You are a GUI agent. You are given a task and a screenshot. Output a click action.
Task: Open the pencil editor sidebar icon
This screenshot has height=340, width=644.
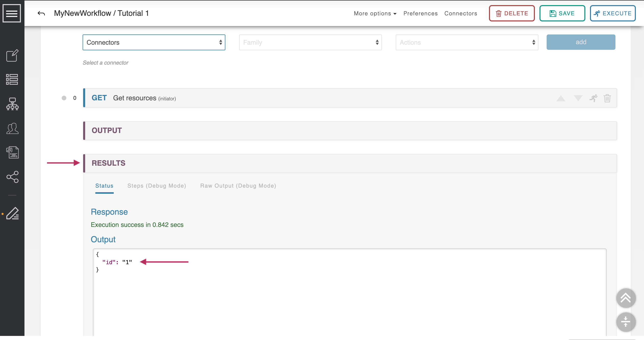coord(12,213)
